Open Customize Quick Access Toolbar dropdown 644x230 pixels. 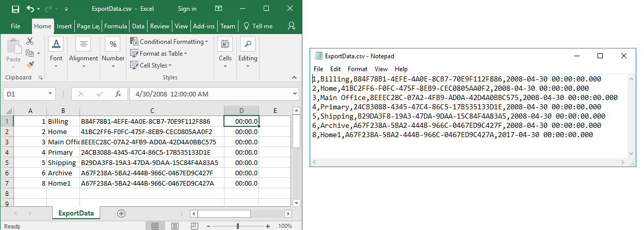tap(67, 9)
